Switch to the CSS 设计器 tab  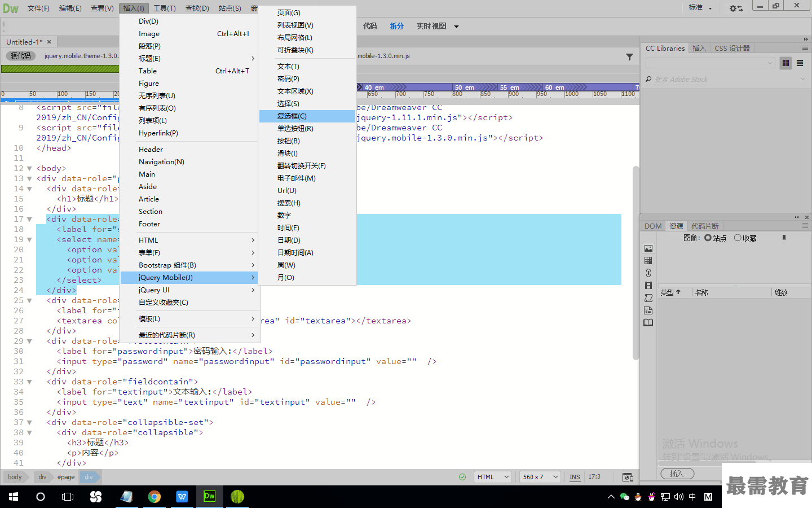[x=732, y=49]
